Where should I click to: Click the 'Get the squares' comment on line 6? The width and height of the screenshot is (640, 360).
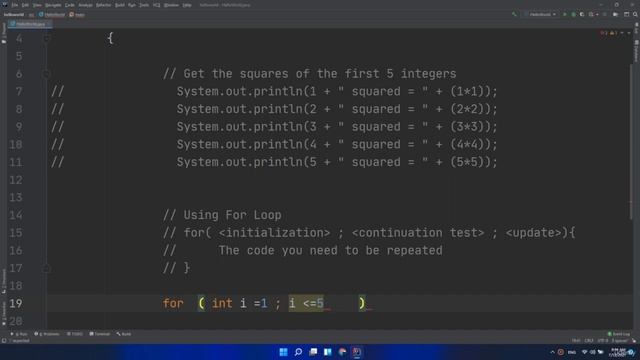pos(309,74)
